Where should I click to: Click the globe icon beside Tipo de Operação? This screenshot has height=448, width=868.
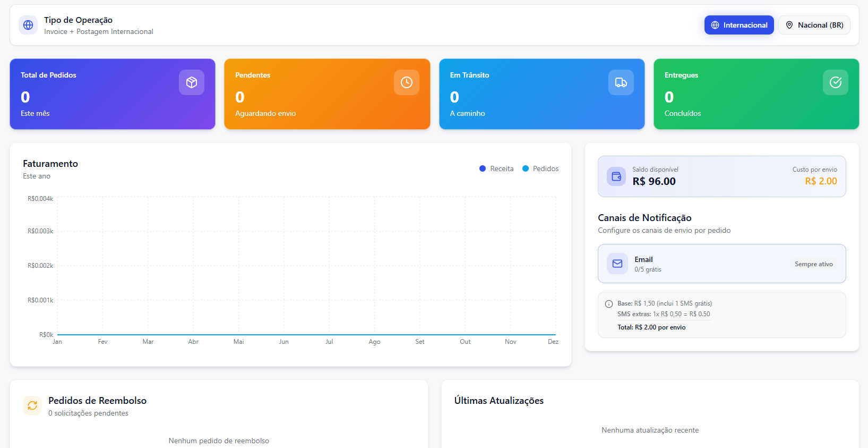(x=28, y=25)
